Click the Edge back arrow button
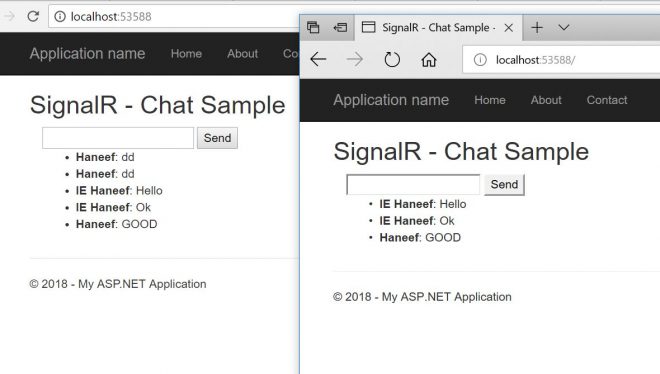Screen dimensions: 660x374 pos(318,59)
